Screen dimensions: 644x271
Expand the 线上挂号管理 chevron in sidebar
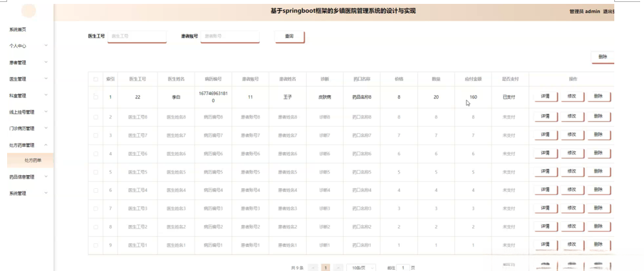(46, 111)
